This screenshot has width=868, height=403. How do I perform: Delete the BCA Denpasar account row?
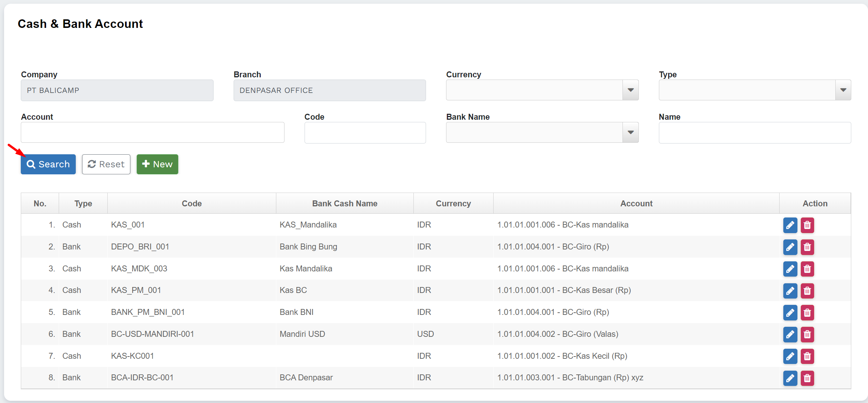tap(807, 378)
